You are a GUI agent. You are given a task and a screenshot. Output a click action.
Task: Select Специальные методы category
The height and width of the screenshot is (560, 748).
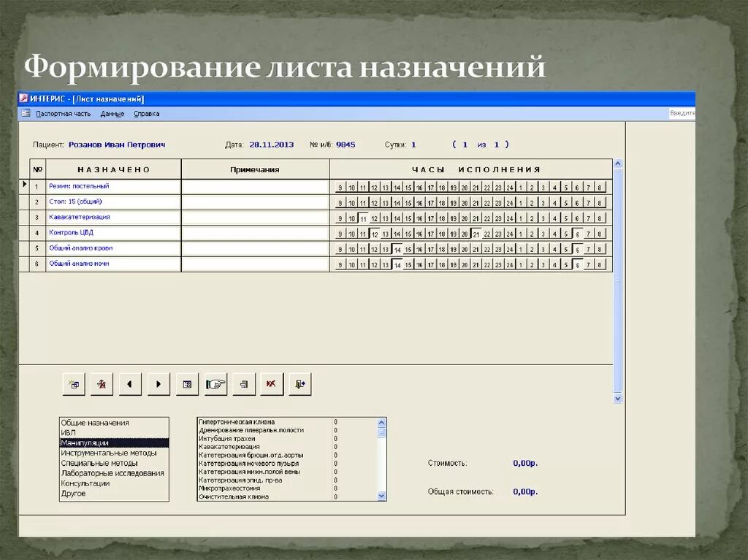click(114, 463)
